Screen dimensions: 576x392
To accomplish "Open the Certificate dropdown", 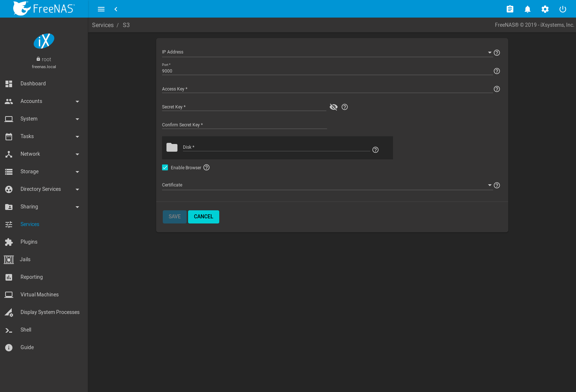I will click(x=326, y=185).
